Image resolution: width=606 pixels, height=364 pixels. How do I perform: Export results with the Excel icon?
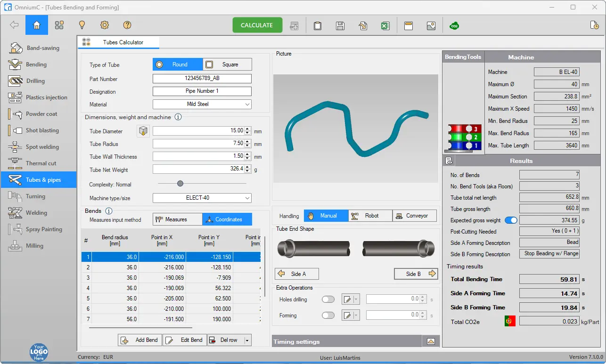coord(385,25)
